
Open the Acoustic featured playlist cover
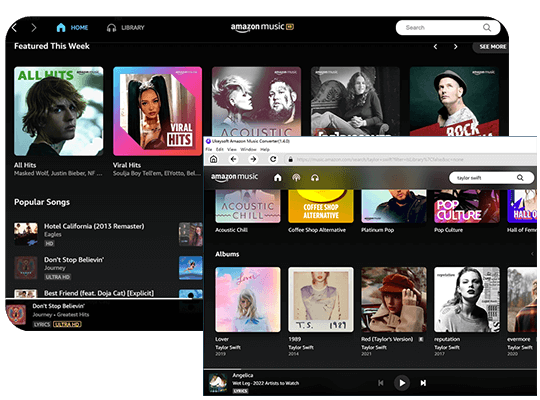point(256,101)
